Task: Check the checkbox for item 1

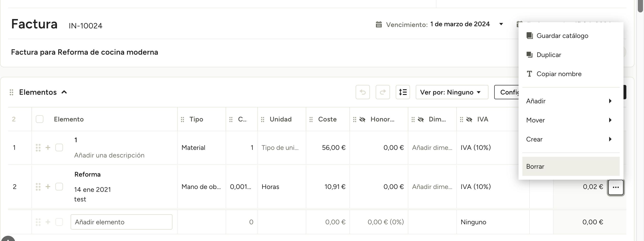Action: [x=59, y=147]
